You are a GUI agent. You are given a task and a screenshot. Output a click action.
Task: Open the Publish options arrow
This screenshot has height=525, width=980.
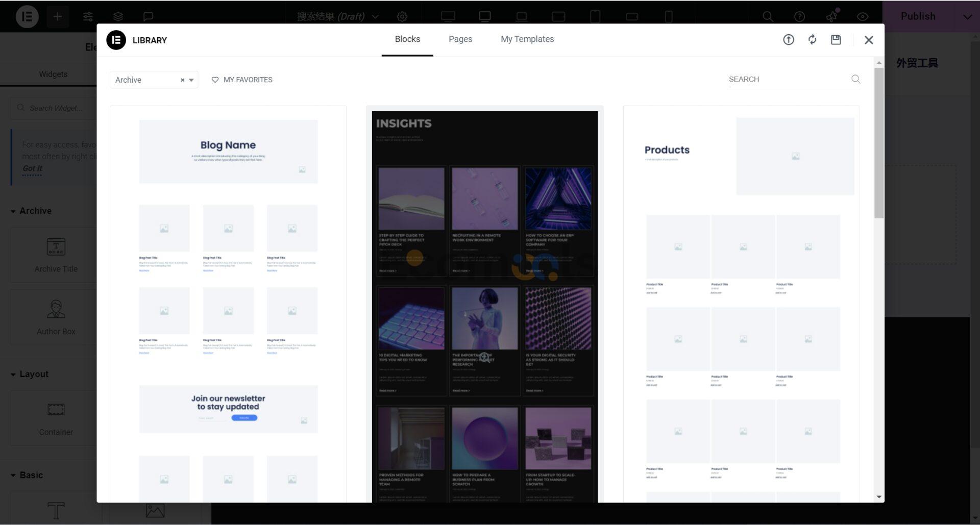click(x=967, y=16)
